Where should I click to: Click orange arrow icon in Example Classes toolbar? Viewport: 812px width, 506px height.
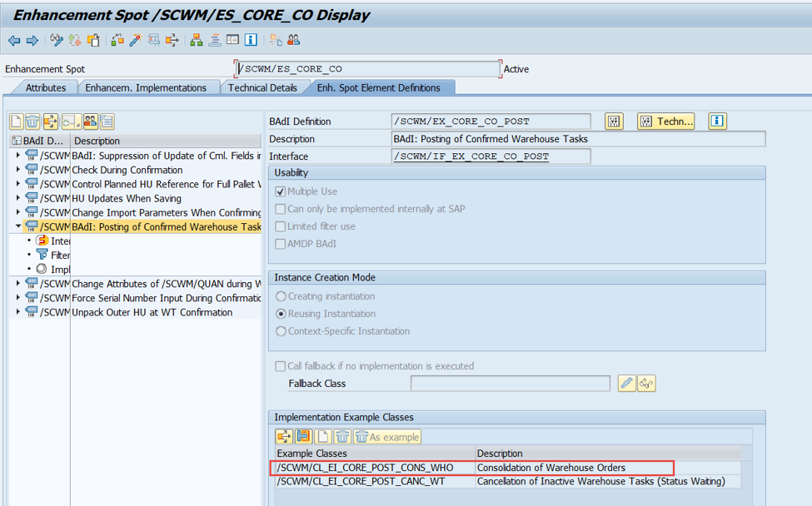click(284, 437)
